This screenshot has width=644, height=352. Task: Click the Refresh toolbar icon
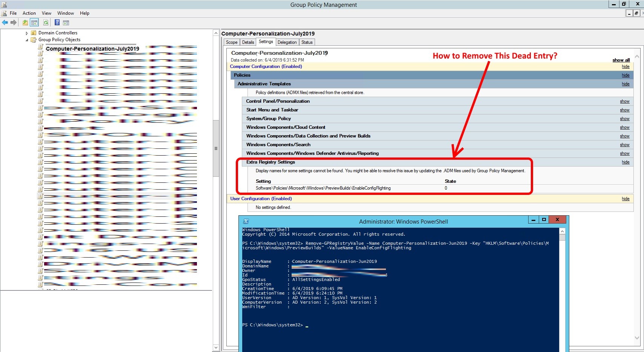(46, 23)
